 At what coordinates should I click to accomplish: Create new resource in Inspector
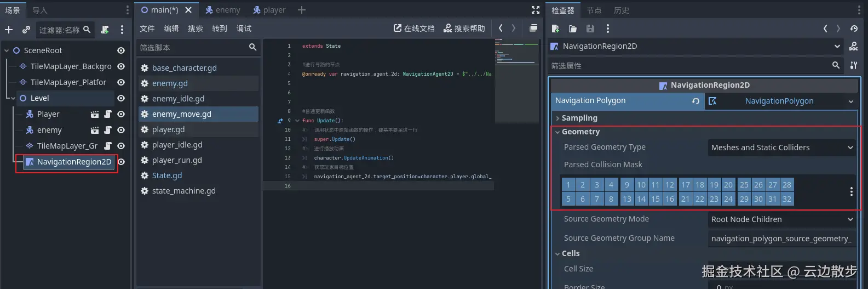[555, 29]
